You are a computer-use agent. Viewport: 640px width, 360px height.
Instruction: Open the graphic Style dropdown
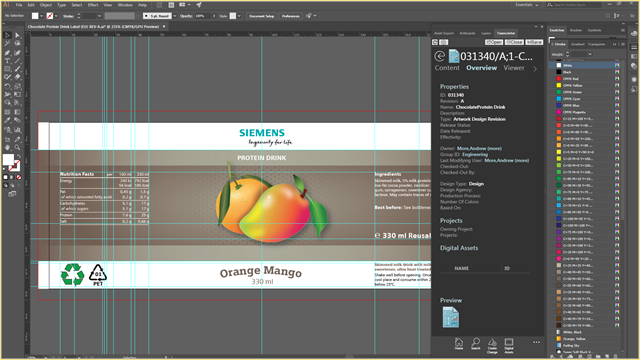pos(239,16)
